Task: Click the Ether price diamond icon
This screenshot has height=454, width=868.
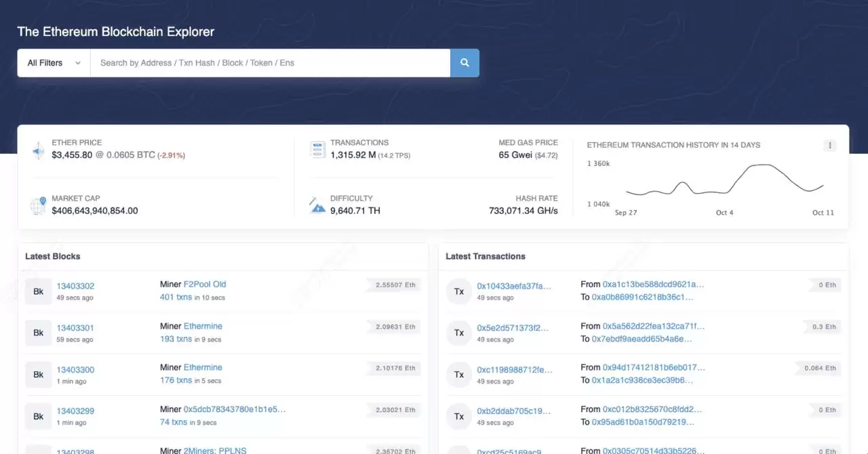Action: tap(39, 149)
